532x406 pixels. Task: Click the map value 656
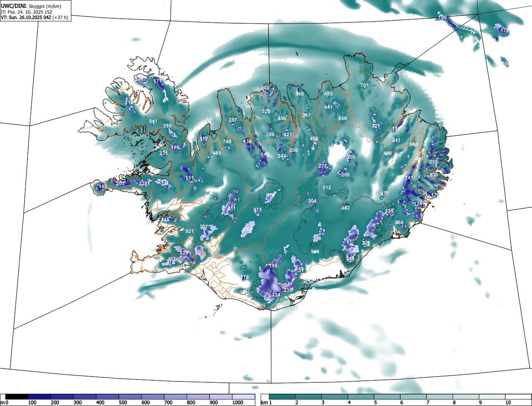click(342, 118)
